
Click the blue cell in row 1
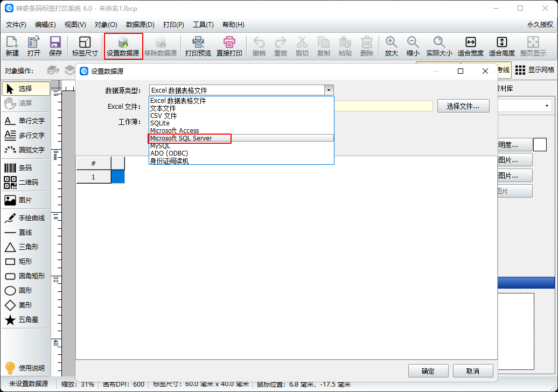point(118,177)
